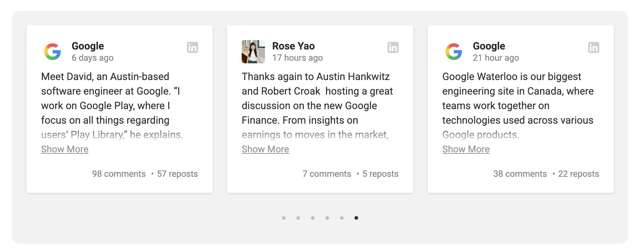Click the 7 comments count

coord(327,174)
